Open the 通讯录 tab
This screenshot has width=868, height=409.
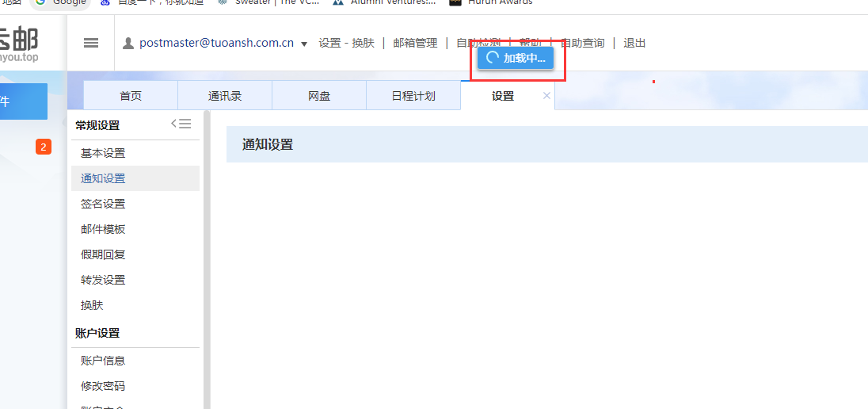225,96
